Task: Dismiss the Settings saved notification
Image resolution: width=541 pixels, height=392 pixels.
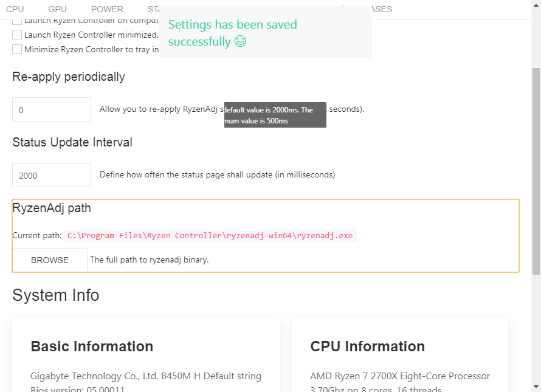Action: pos(266,33)
